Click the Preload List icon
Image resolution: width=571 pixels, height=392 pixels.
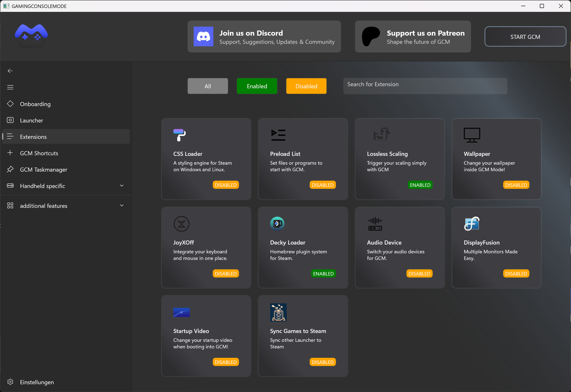tap(278, 135)
